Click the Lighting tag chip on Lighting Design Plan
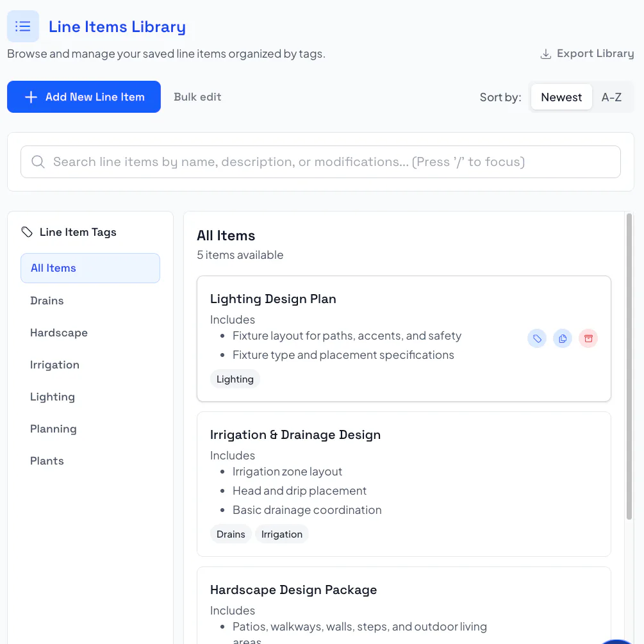This screenshot has width=644, height=644. click(235, 379)
